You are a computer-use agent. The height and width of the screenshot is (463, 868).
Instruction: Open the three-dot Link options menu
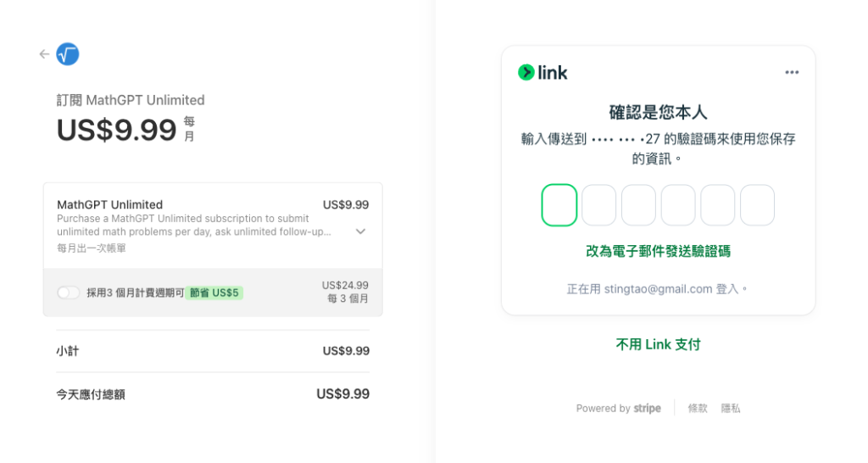pyautogui.click(x=792, y=72)
